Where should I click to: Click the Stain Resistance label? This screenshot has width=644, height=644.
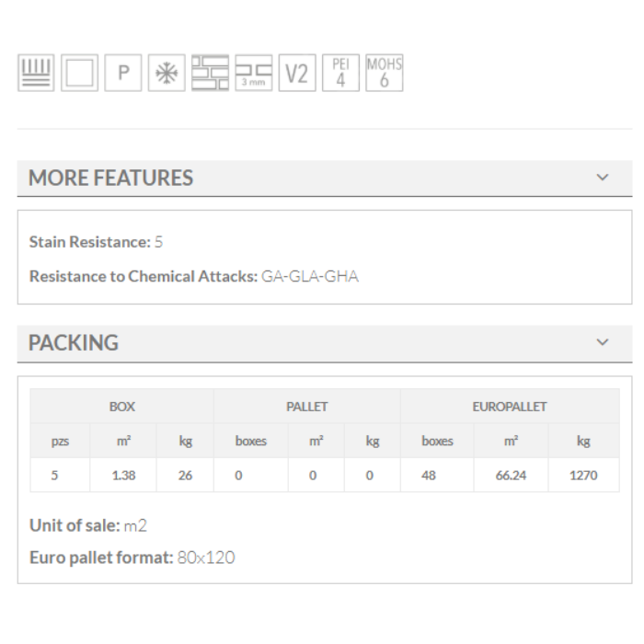[89, 242]
